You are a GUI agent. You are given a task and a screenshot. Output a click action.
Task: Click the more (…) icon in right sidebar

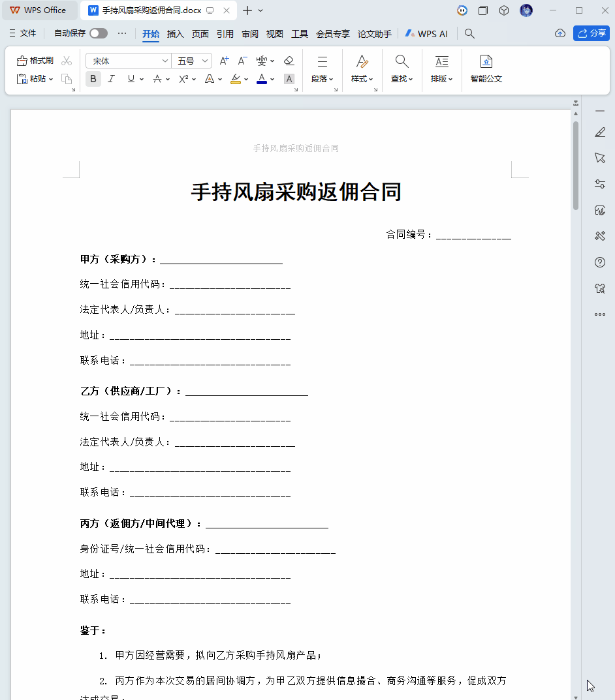click(600, 314)
